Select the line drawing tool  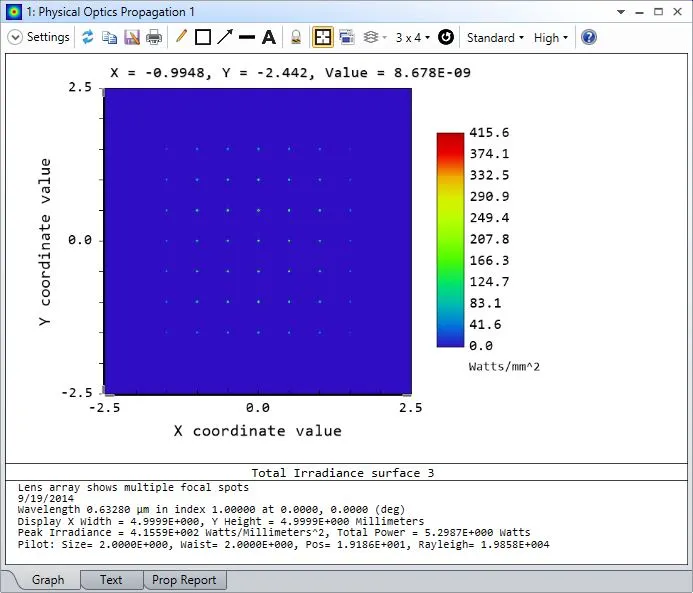[247, 37]
